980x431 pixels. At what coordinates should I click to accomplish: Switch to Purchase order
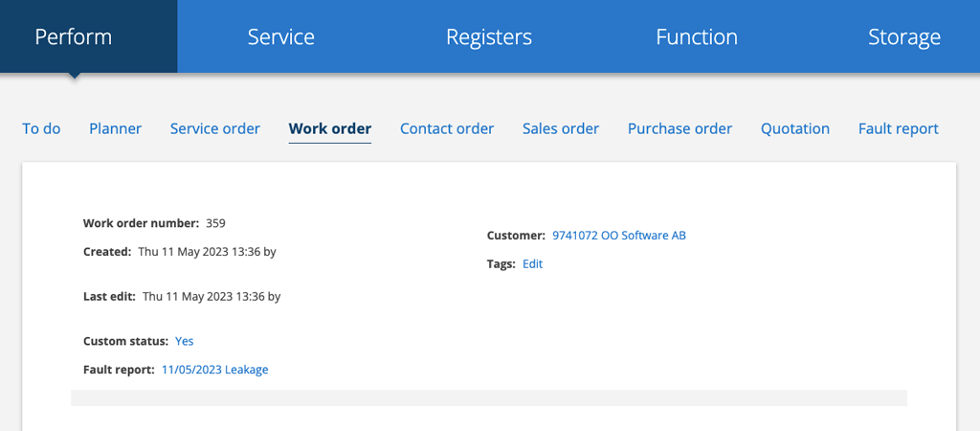coord(679,128)
